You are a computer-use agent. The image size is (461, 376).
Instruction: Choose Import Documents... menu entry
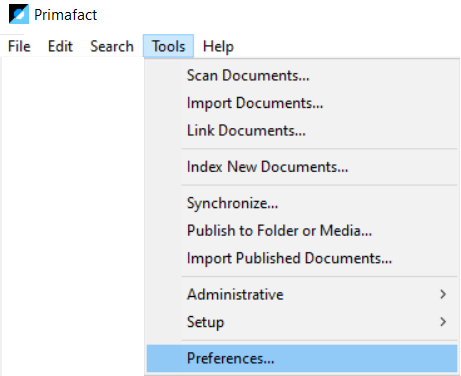(302, 103)
